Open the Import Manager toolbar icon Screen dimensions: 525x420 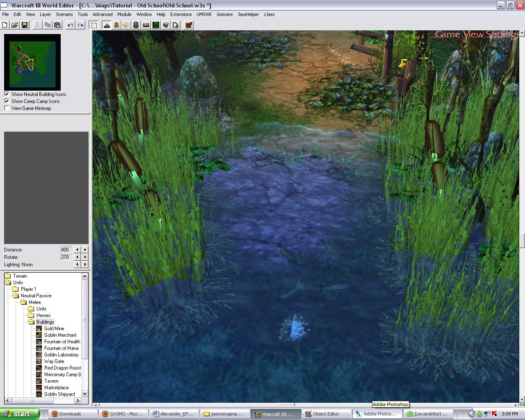[x=176, y=25]
